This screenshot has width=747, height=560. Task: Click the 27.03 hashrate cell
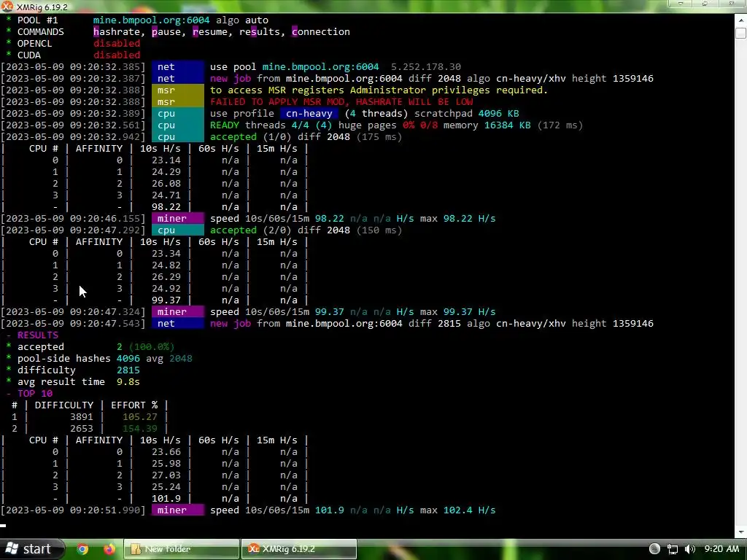click(x=166, y=475)
